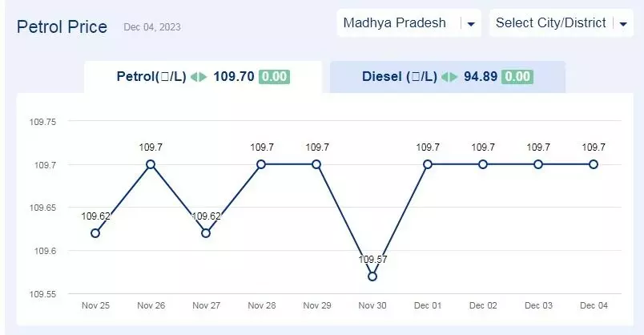Select the Nov 27 data point at 109.62

pyautogui.click(x=206, y=233)
